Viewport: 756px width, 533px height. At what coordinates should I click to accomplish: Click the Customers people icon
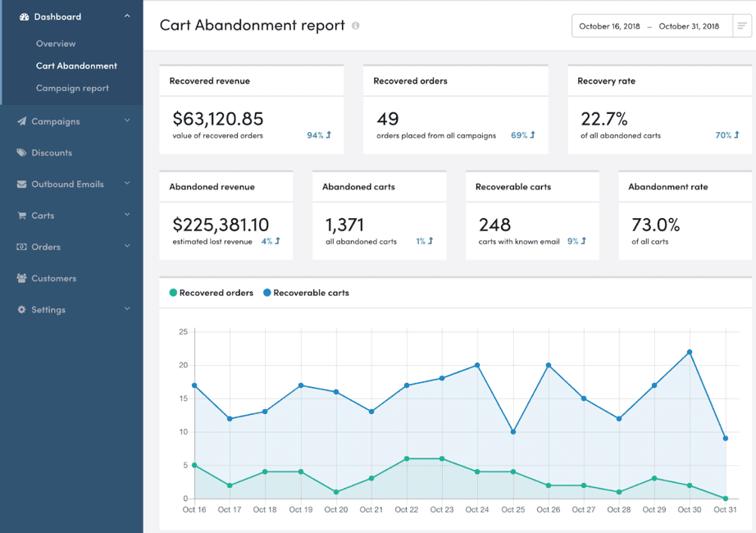point(21,279)
